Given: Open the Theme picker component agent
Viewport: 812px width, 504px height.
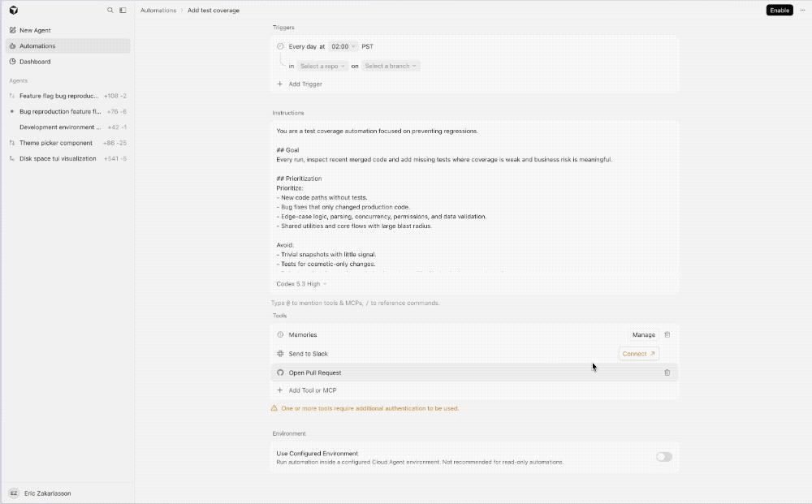Looking at the screenshot, I should click(56, 143).
